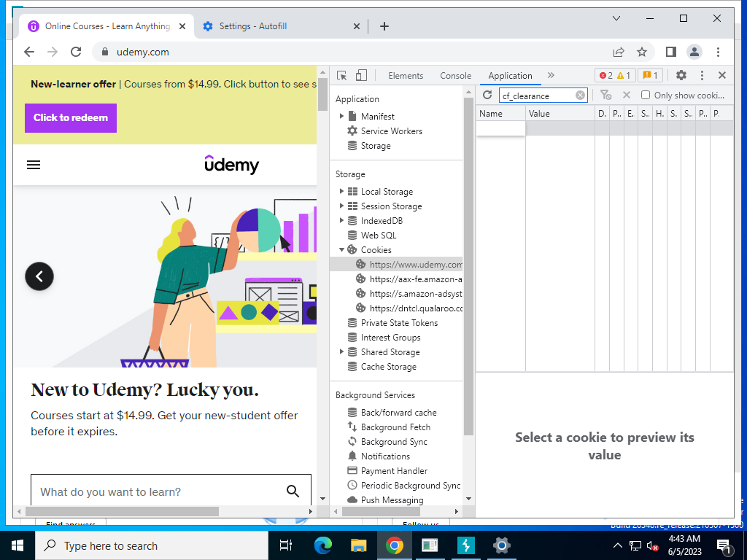This screenshot has height=560, width=747.
Task: Expand the Session Storage node
Action: (341, 206)
